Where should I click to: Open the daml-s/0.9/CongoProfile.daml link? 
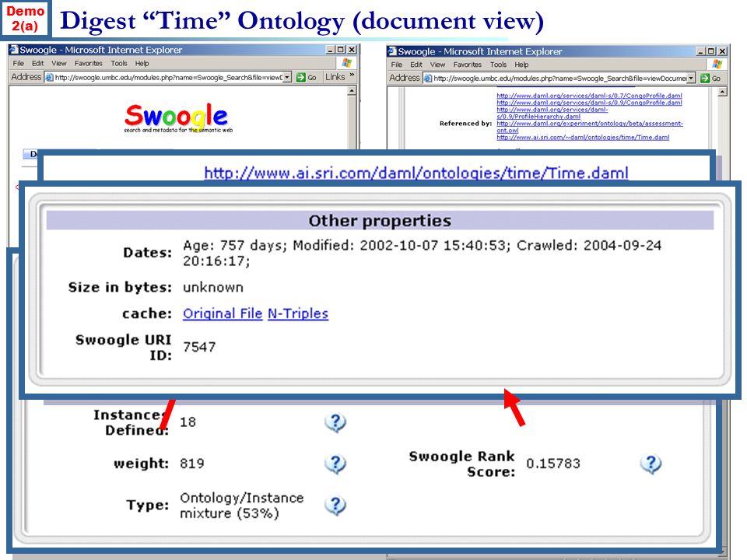589,103
